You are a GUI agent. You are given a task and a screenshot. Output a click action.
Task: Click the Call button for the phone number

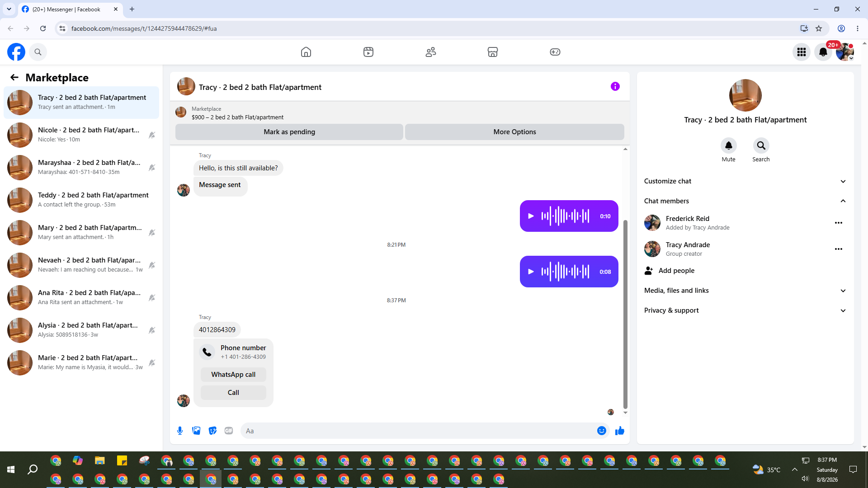click(233, 393)
